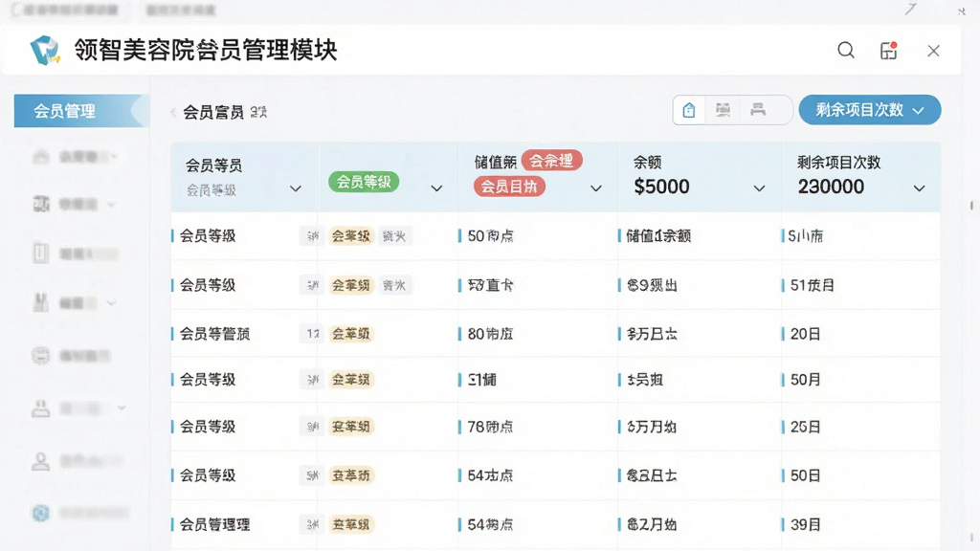980x551 pixels.
Task: Close the module with the X button
Action: (934, 51)
